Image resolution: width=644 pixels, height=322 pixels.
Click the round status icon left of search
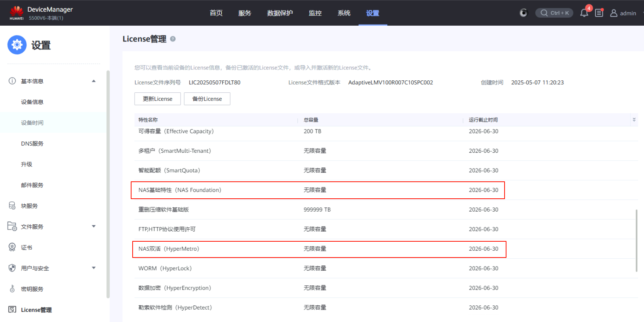[x=523, y=13]
